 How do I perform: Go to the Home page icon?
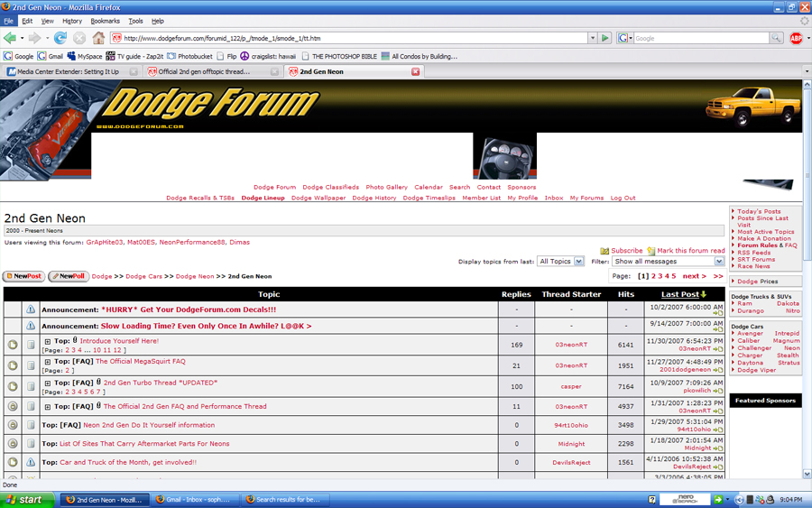[98, 38]
